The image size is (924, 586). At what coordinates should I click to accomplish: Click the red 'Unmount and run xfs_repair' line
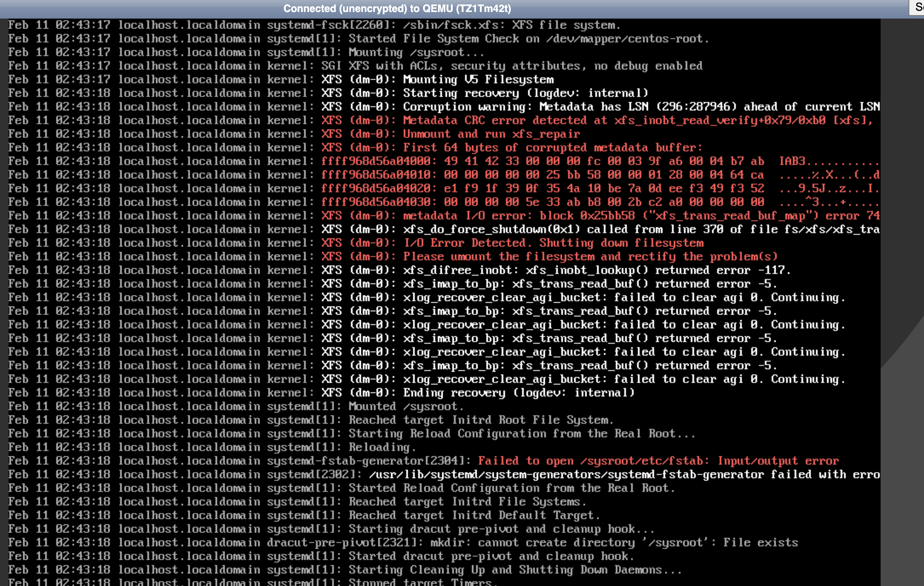(x=491, y=134)
